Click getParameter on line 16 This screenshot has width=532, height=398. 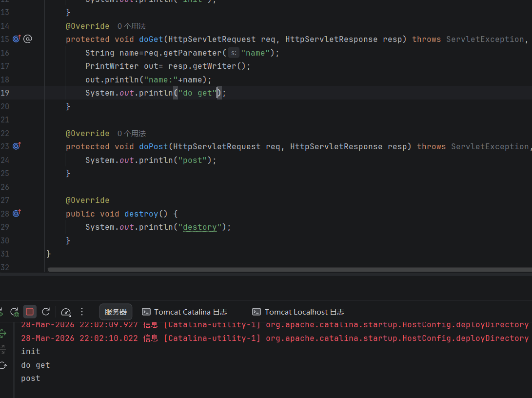(x=193, y=53)
